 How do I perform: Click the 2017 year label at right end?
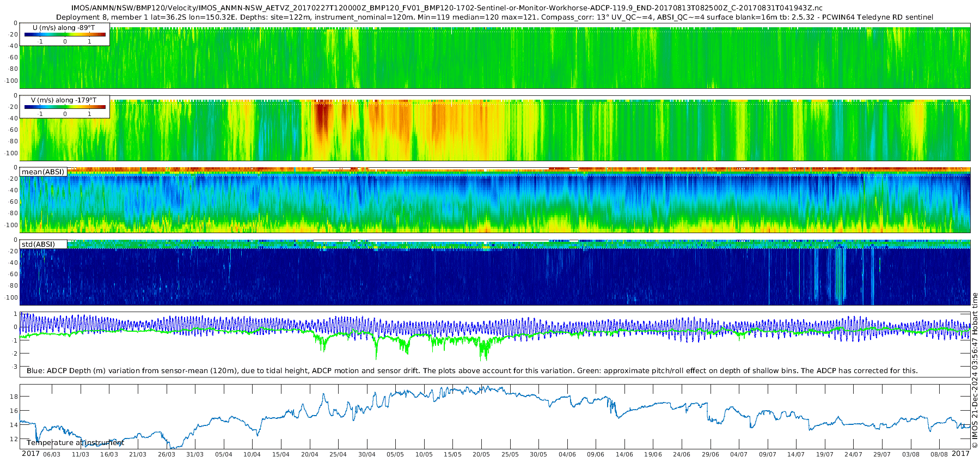coord(960,454)
